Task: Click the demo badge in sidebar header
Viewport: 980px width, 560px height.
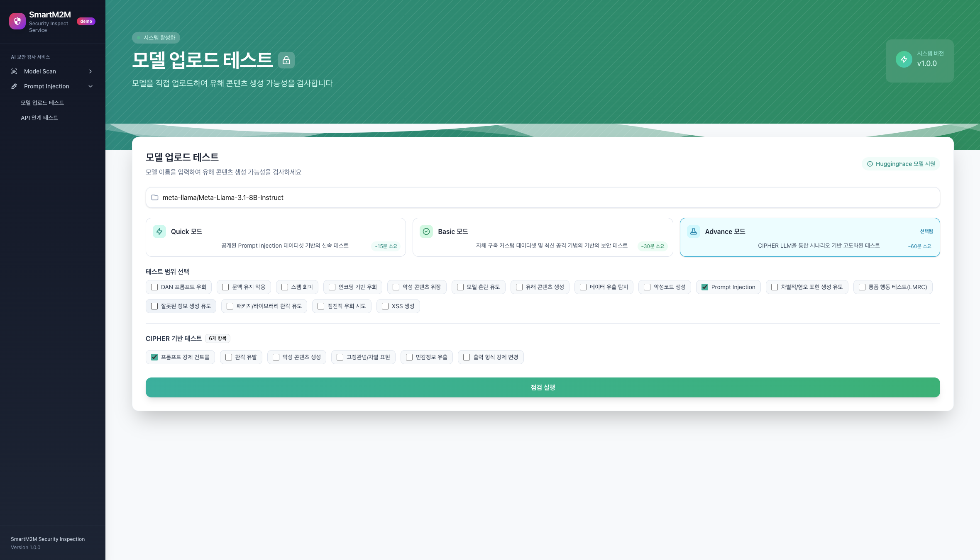Action: click(86, 21)
